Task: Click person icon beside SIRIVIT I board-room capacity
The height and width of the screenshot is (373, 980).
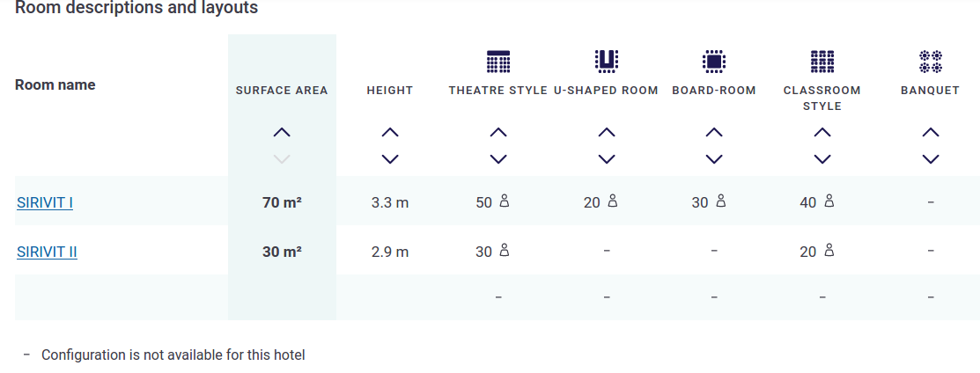Action: pos(720,201)
